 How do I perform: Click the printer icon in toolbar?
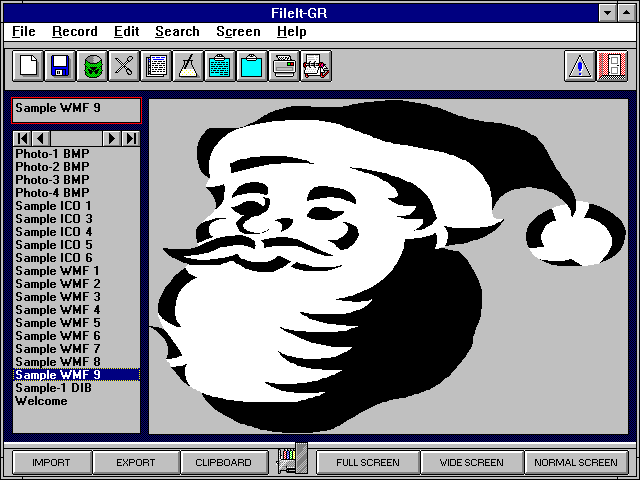pyautogui.click(x=285, y=67)
